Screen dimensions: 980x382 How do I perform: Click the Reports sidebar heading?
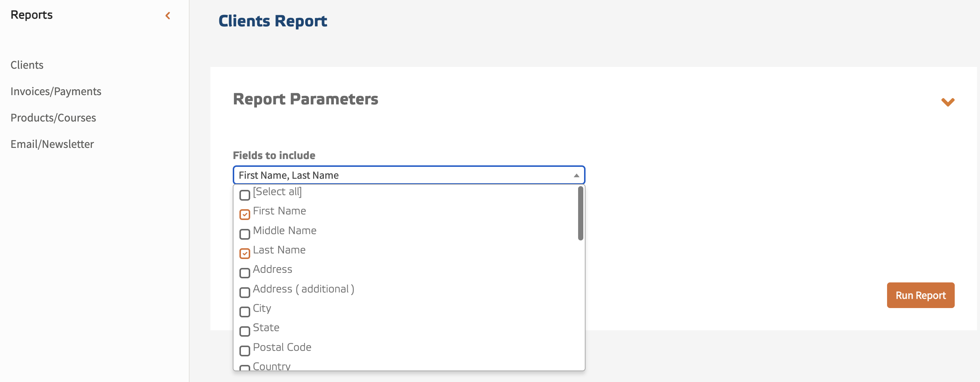[32, 15]
